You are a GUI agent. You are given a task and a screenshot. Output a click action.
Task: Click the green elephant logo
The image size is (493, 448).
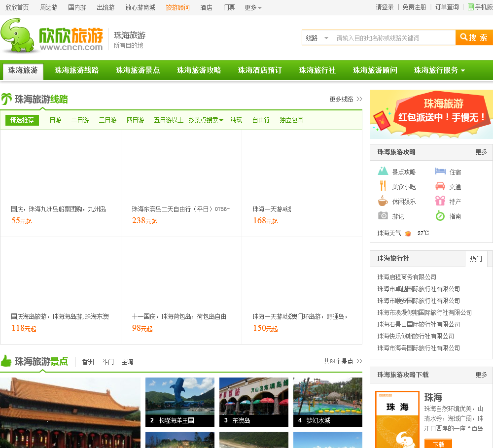pyautogui.click(x=17, y=35)
